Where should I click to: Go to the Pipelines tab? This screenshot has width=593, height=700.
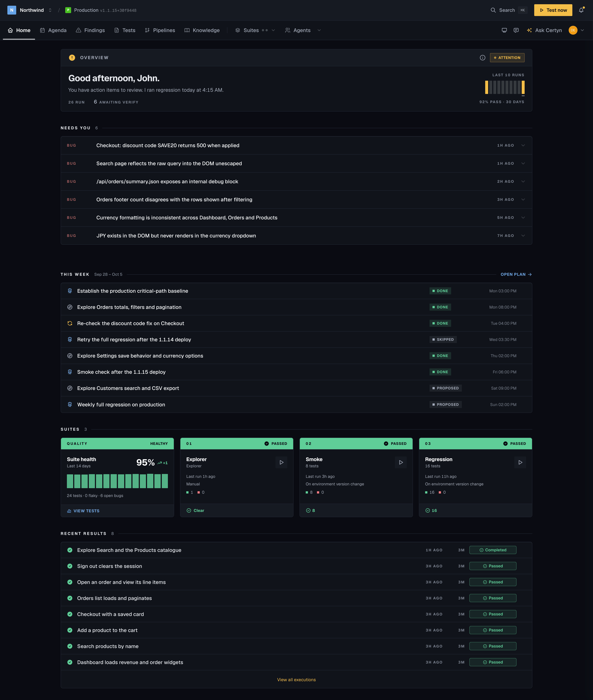pos(160,30)
